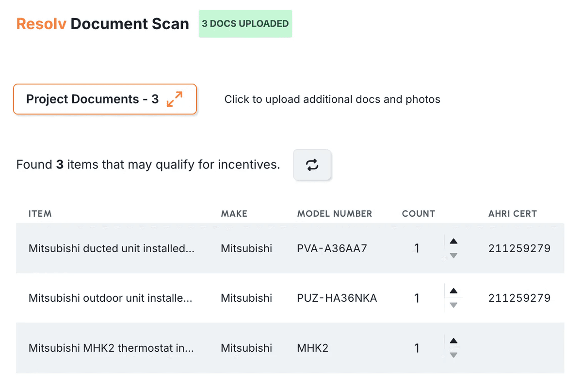Click AHRI cert for the outdoor unit
The height and width of the screenshot is (392, 582).
[519, 298]
